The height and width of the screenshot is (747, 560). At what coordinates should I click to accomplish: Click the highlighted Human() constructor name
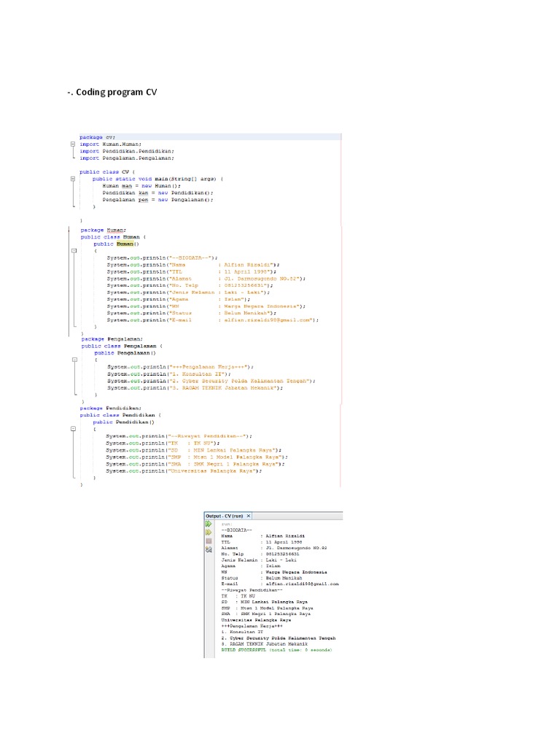pos(125,244)
